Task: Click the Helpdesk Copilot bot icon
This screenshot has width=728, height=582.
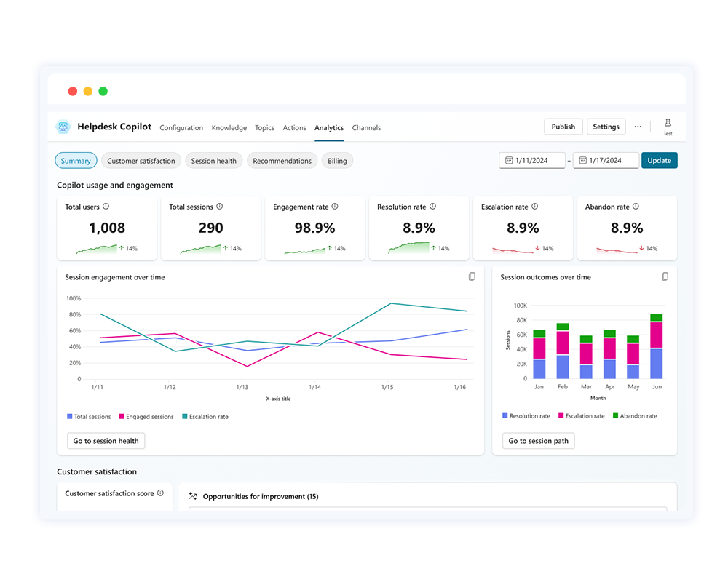Action: (x=63, y=127)
